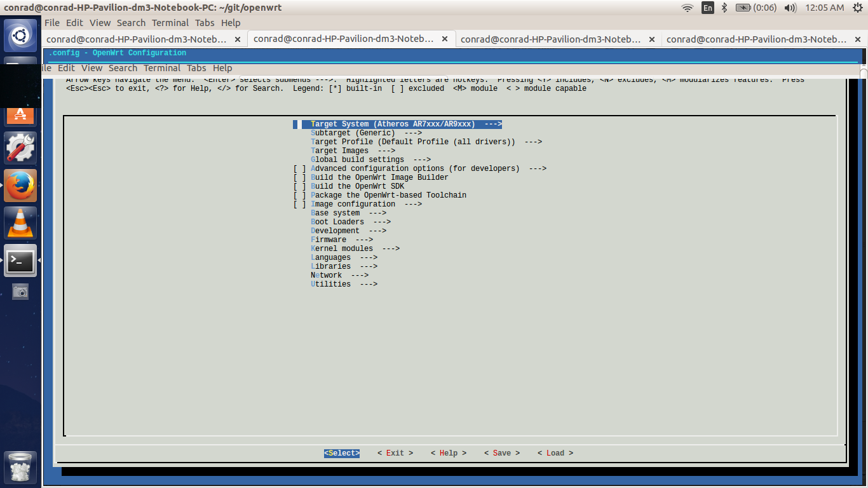Open the Ubuntu Dash home launcher
868x488 pixels.
click(20, 36)
